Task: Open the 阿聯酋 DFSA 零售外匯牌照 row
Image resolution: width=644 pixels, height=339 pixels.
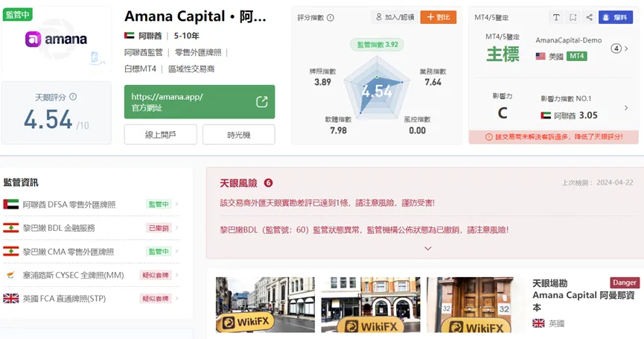Action: (x=91, y=204)
